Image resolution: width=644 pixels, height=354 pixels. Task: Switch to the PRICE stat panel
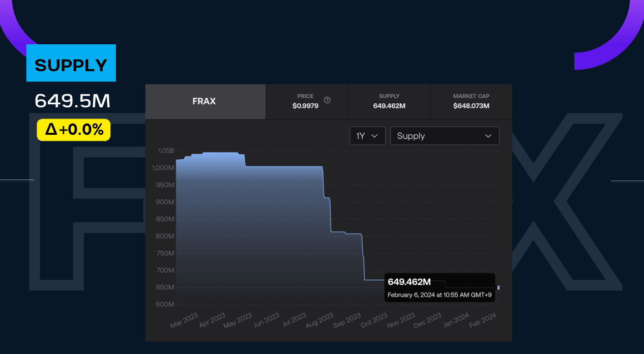306,101
